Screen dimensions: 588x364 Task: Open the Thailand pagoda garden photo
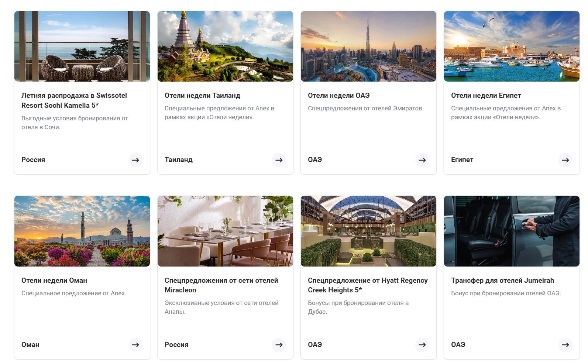(225, 46)
